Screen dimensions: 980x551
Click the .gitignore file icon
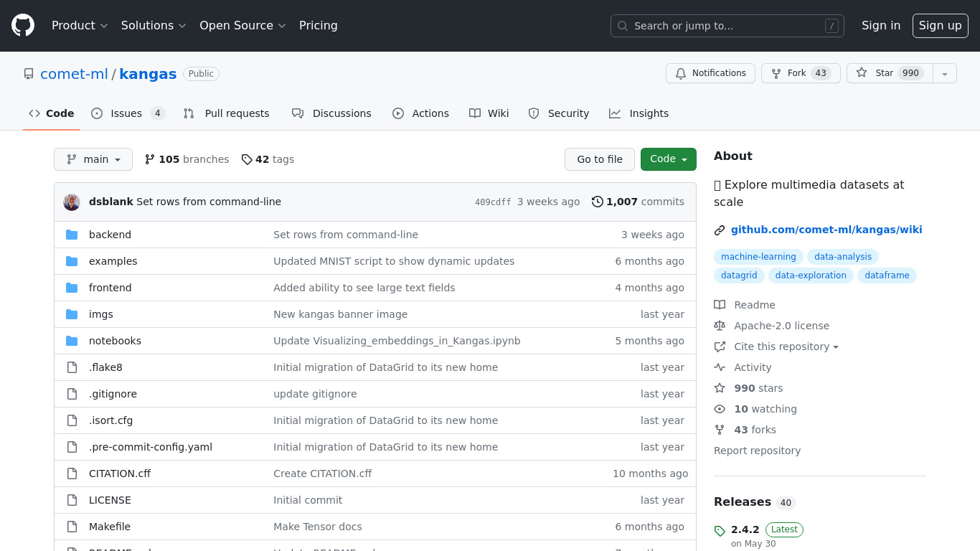tap(72, 394)
